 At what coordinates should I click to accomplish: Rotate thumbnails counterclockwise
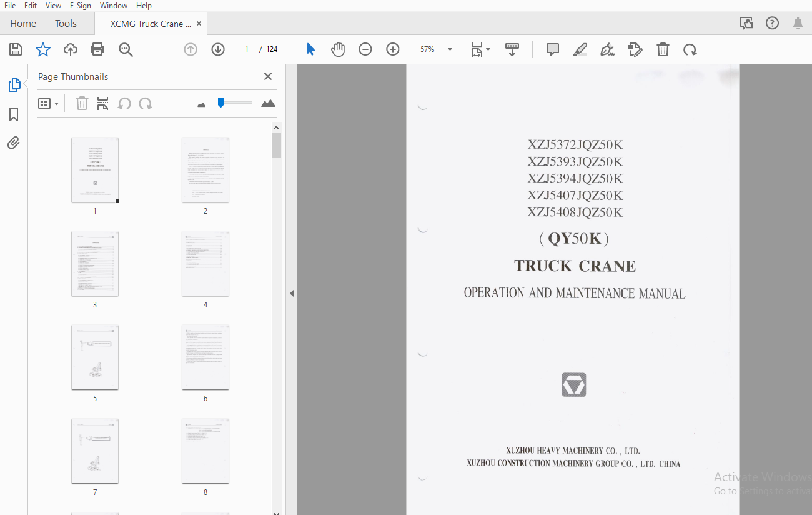(124, 103)
